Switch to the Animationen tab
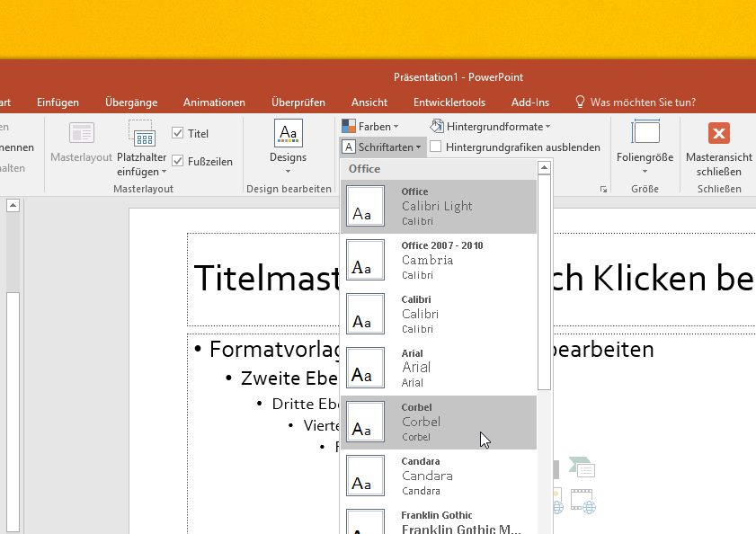 click(x=214, y=102)
